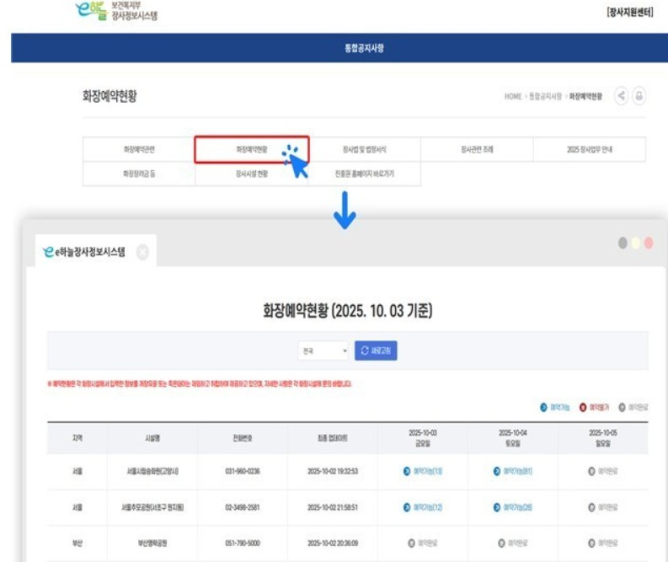Open the 장사법 및 법령서식 tab
This screenshot has width=668, height=562.
364,150
